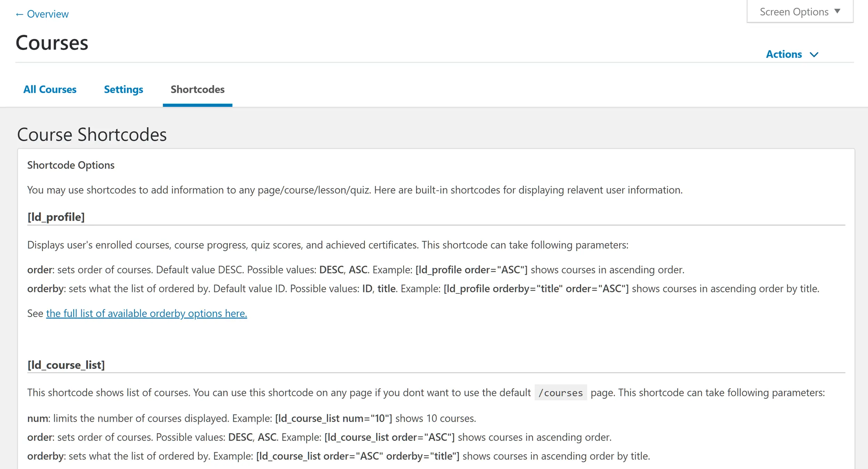Click the Course Shortcodes heading
868x469 pixels.
92,135
